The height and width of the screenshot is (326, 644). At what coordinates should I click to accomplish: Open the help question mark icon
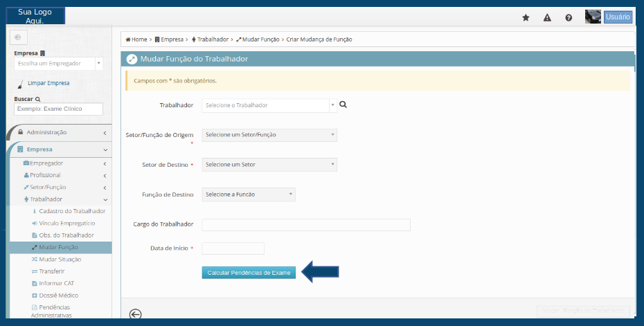[x=569, y=18]
